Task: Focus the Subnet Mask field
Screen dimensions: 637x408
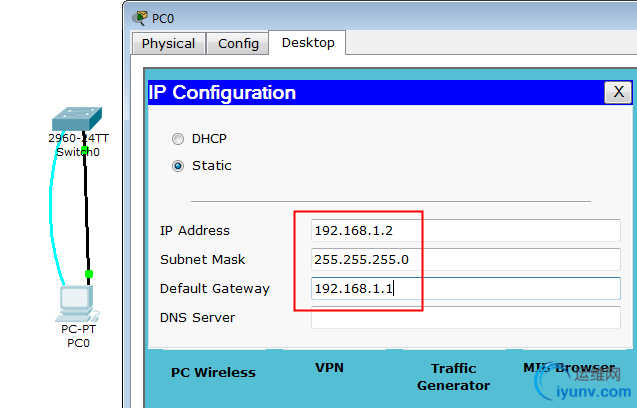Action: point(465,260)
